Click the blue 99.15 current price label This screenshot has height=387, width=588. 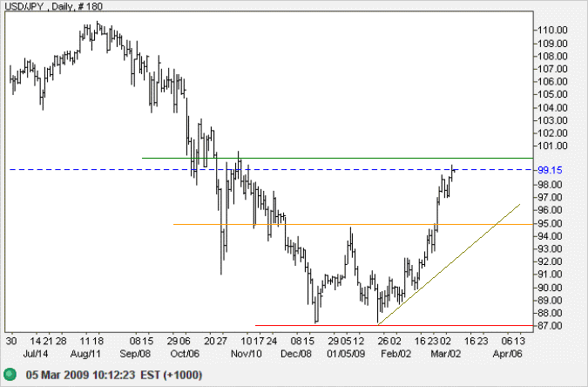550,170
